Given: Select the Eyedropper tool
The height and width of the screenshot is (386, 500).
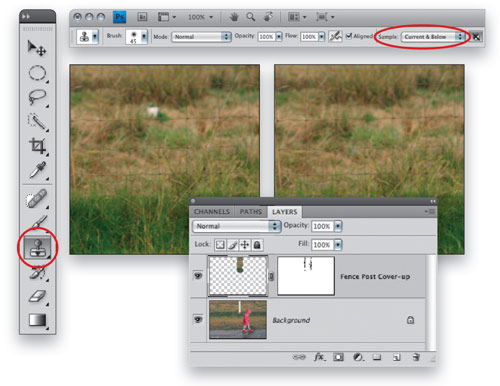Looking at the screenshot, I should pyautogui.click(x=37, y=170).
